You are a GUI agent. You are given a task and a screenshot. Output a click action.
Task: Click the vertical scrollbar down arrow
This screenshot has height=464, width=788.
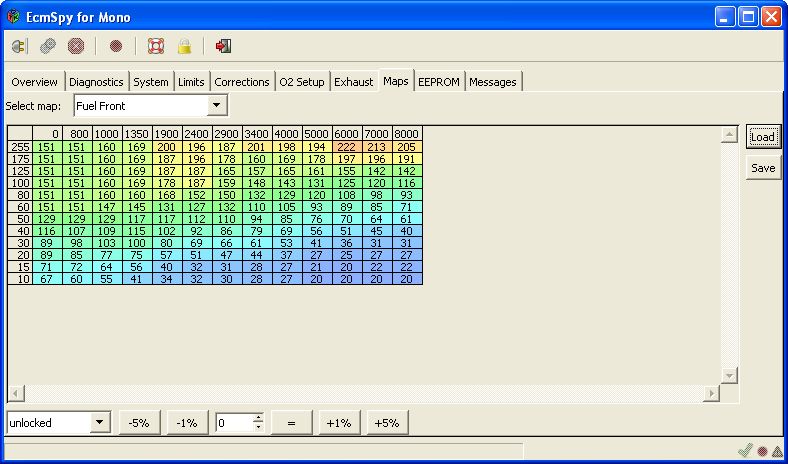729,375
